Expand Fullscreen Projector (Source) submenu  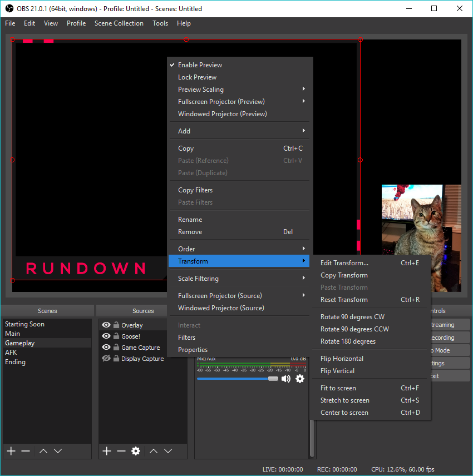(239, 296)
